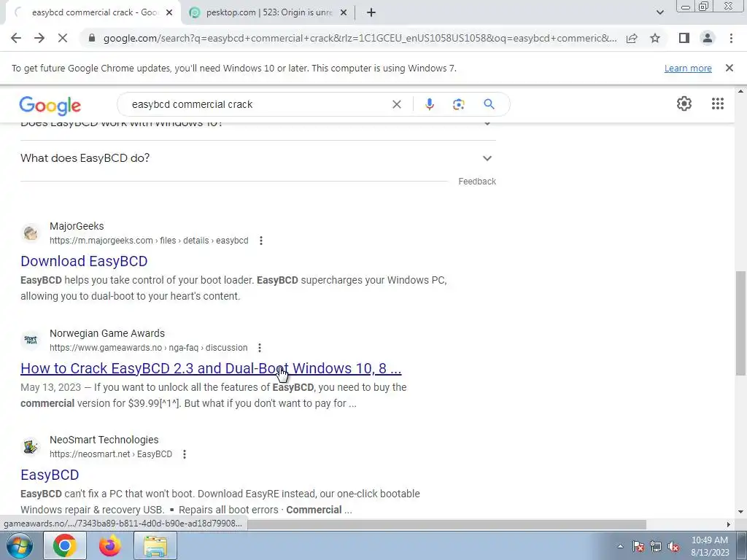The image size is (747, 560).
Task: Close the easybcd commercial crack tab
Action: pos(169,13)
